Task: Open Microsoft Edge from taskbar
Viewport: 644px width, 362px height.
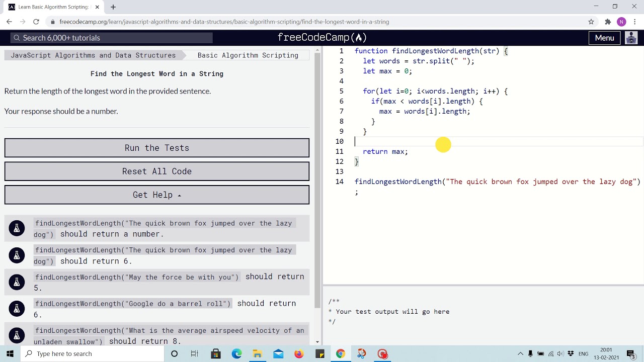Action: pyautogui.click(x=236, y=354)
